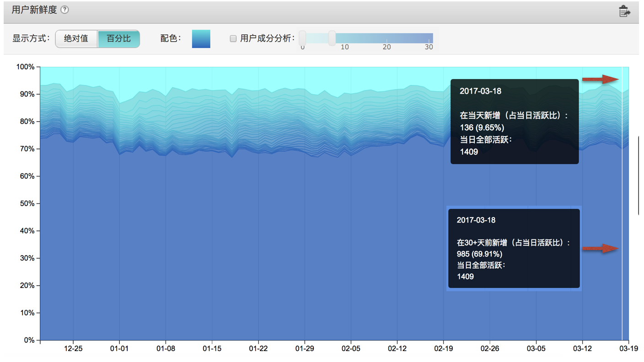Screen dimensions: 644x362
Task: Click the export report clipboard icon
Action: [624, 11]
